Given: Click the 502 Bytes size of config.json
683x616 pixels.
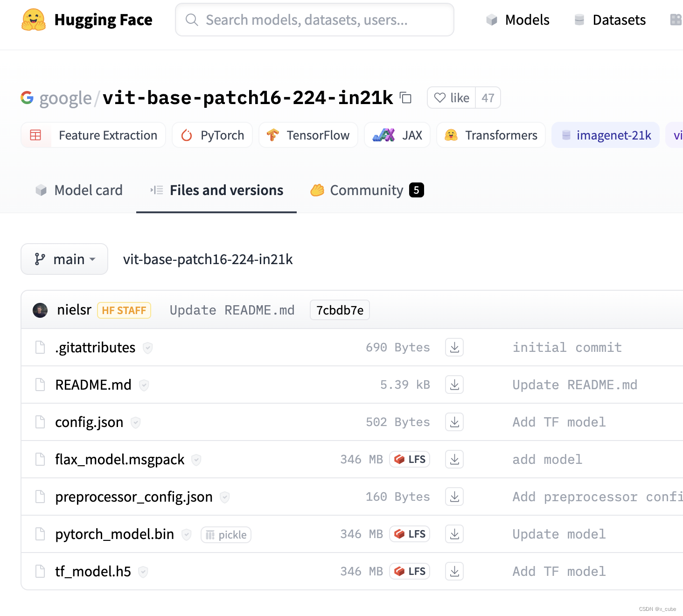Looking at the screenshot, I should [397, 422].
